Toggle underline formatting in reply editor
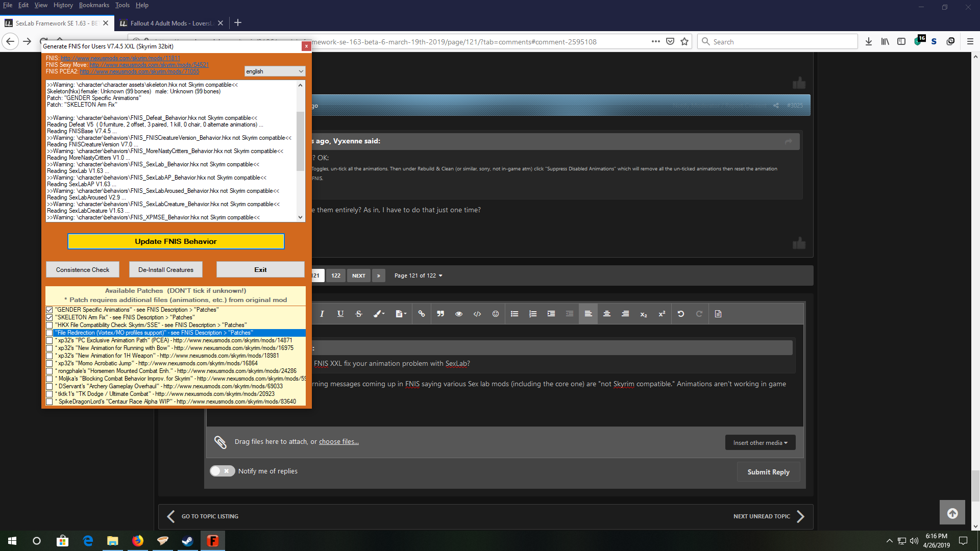The image size is (980, 551). coord(340,314)
